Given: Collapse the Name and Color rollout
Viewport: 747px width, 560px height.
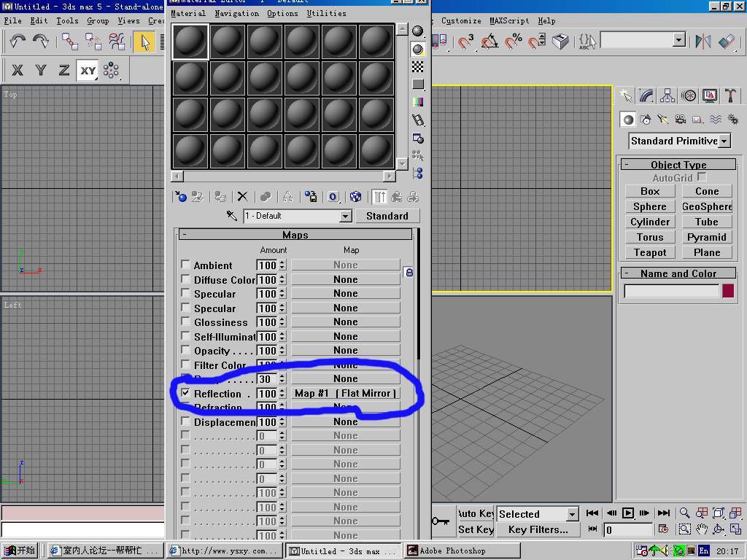Looking at the screenshot, I should (678, 273).
